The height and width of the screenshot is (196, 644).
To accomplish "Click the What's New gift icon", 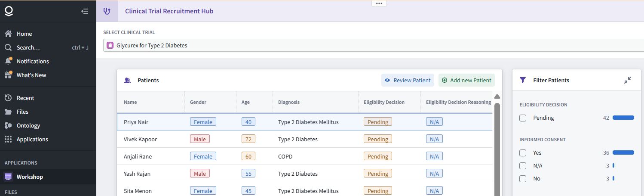I will (8, 75).
